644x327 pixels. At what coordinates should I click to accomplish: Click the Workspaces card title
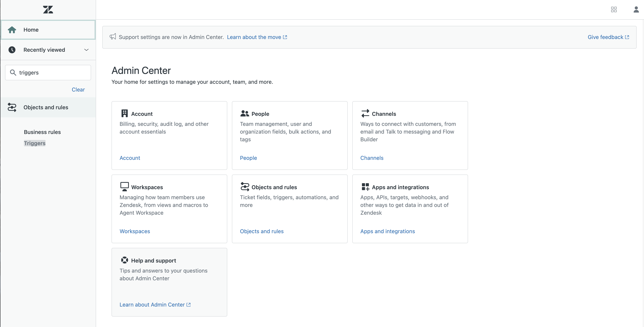click(147, 187)
